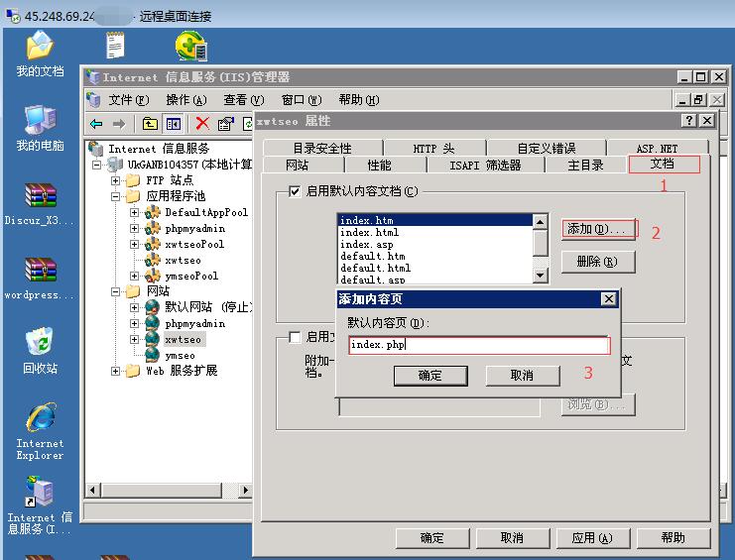This screenshot has height=560, width=735.
Task: Open the green 360 software desktop icon
Action: coord(191,46)
